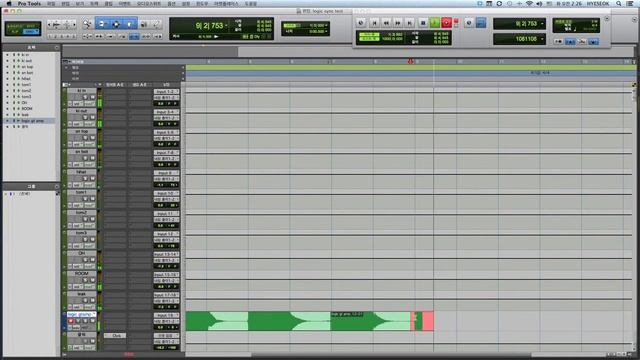640x360 pixels.
Task: Toggle record enable on logic gt amp track
Action: pos(71,321)
